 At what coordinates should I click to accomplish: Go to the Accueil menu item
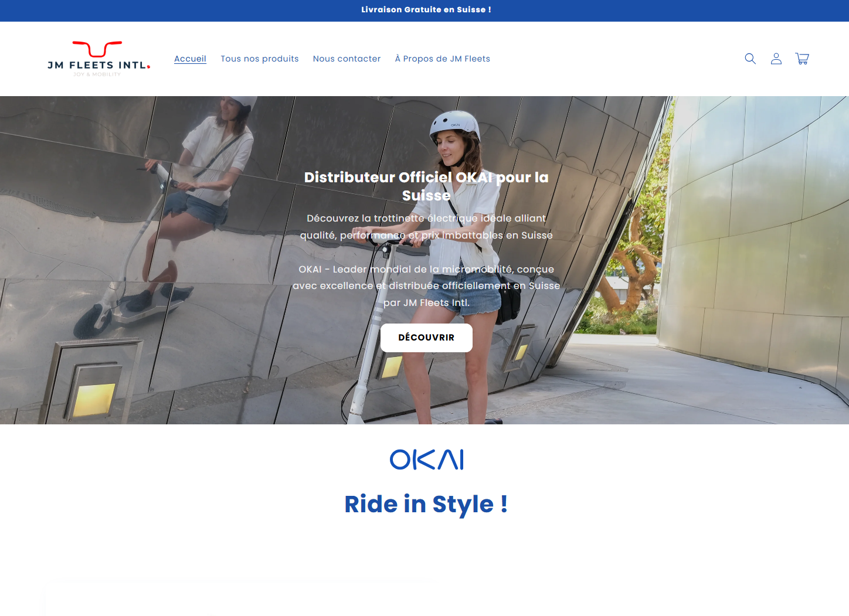(190, 59)
